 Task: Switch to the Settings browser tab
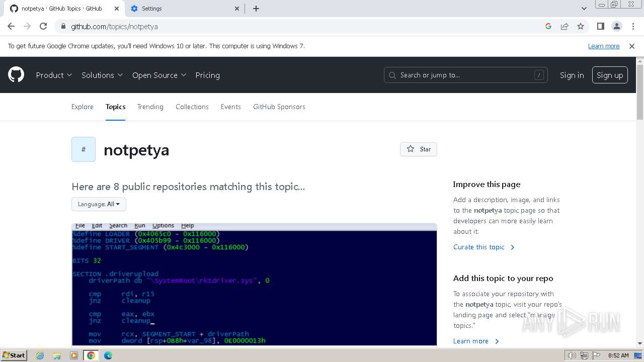(x=185, y=9)
